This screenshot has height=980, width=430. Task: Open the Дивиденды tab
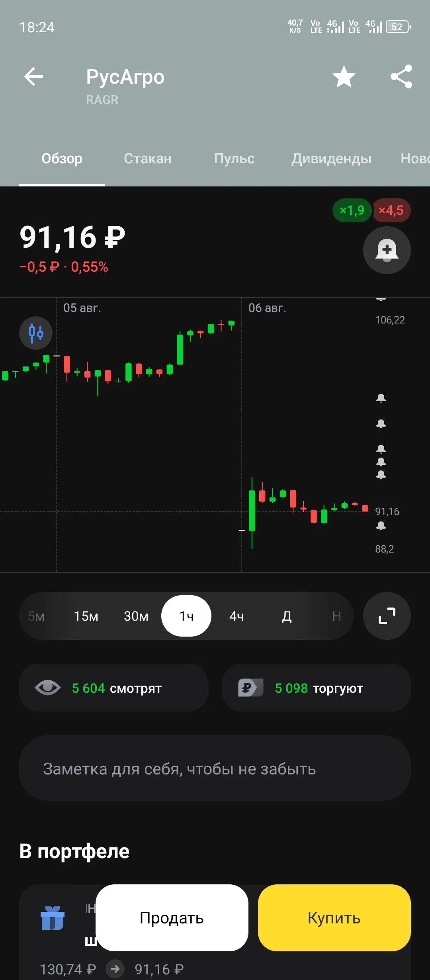[x=331, y=159]
